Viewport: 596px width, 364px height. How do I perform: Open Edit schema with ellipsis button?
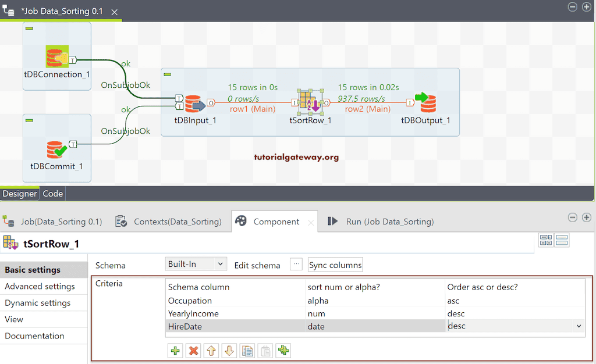click(x=296, y=264)
